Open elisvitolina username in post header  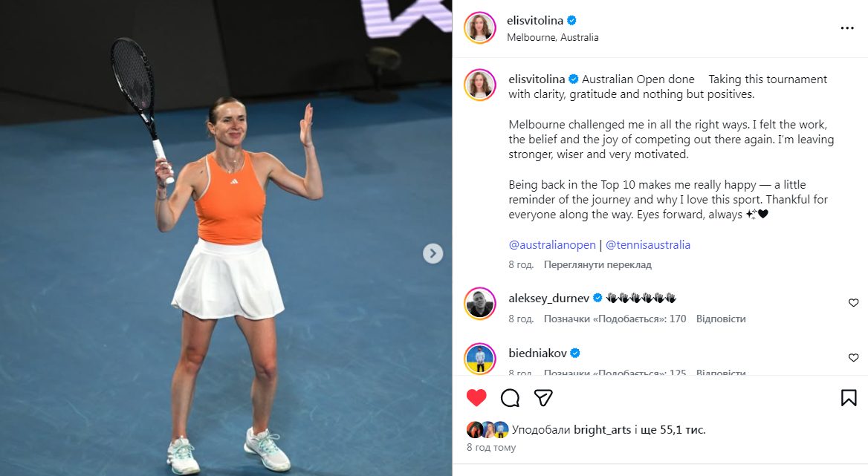pos(535,21)
